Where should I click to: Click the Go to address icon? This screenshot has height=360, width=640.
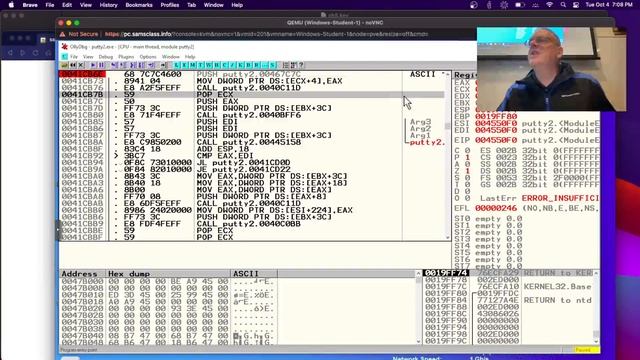pos(163,65)
